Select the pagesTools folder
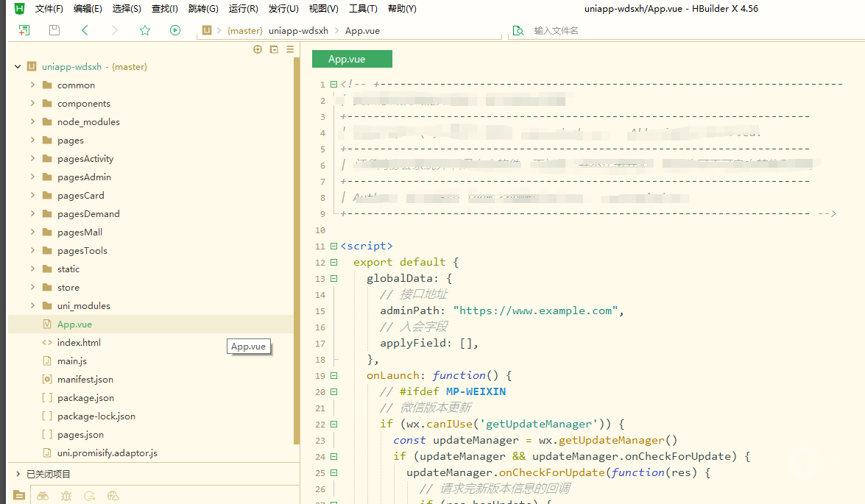The width and height of the screenshot is (865, 504). tap(82, 250)
